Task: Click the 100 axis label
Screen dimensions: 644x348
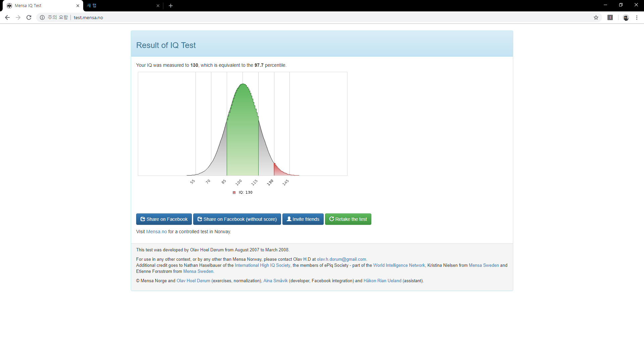Action: (x=239, y=183)
